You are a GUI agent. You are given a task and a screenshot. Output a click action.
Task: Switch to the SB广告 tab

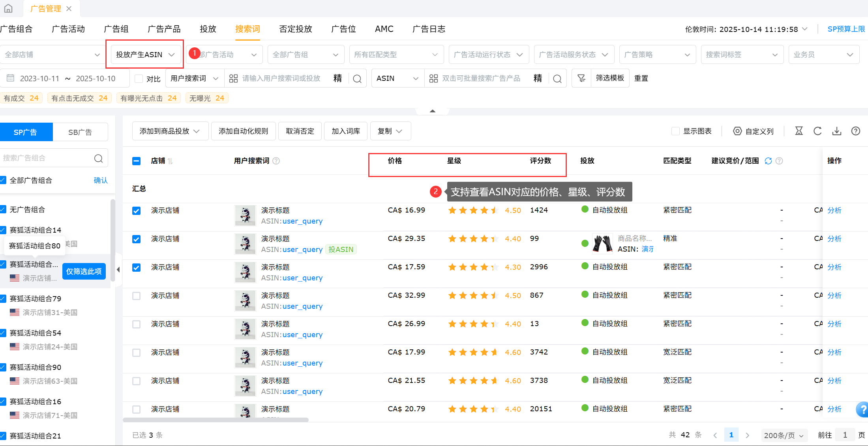click(x=80, y=132)
